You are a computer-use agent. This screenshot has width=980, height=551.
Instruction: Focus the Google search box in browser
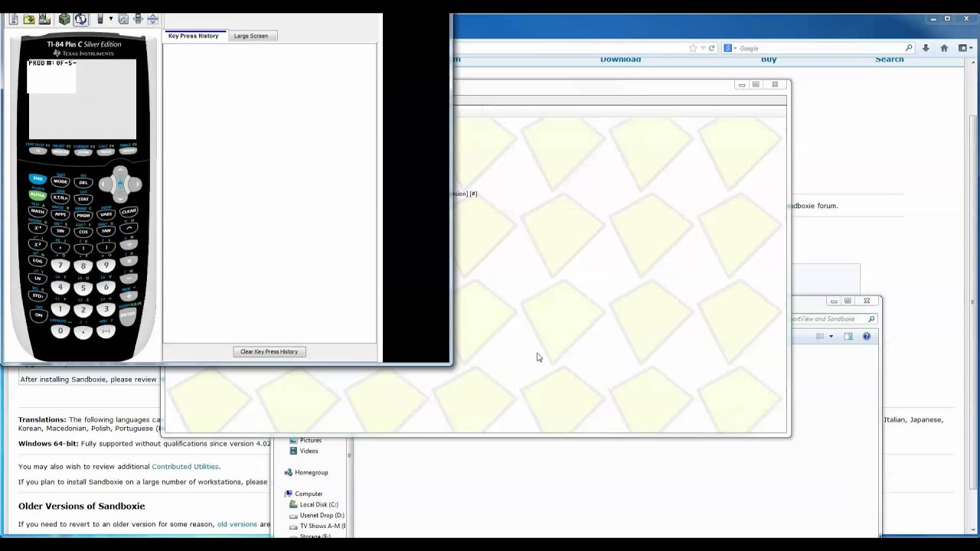(x=818, y=48)
